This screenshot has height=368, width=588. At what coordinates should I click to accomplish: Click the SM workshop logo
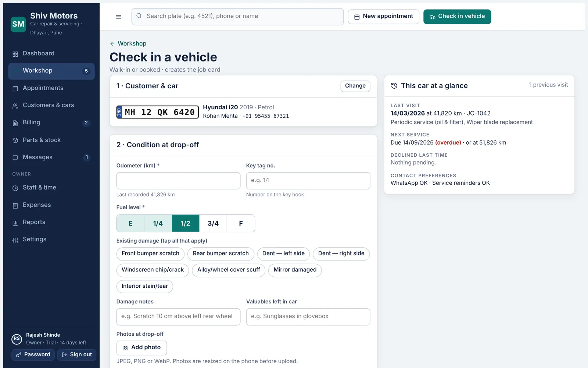pyautogui.click(x=18, y=24)
